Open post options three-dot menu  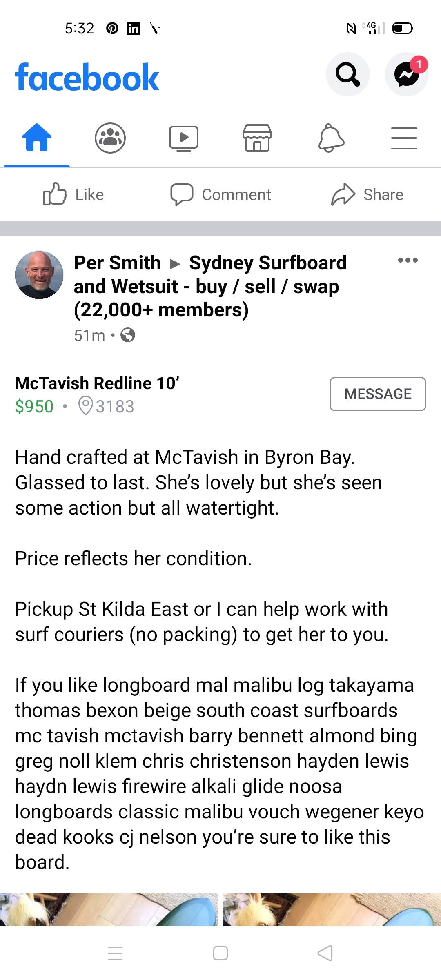[x=408, y=260]
